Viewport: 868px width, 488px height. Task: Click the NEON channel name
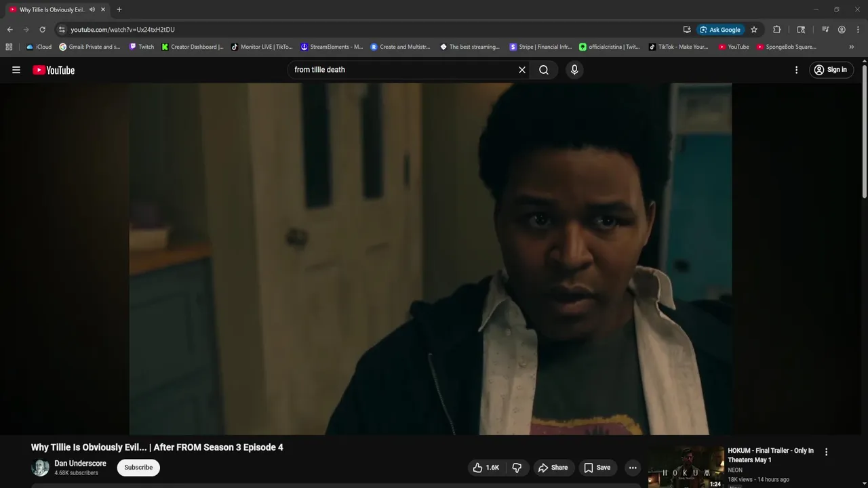tap(735, 470)
